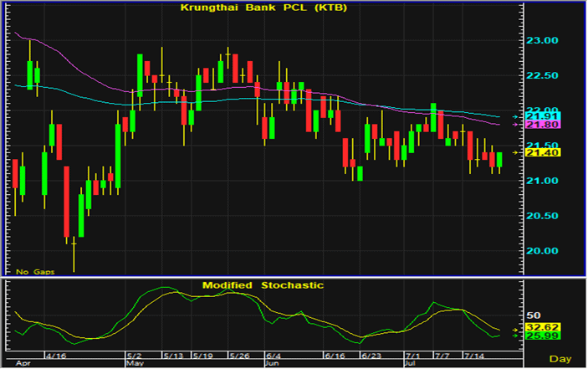This screenshot has height=369, width=588.
Task: Click the arrow next to the 21.91 label
Action: click(517, 116)
